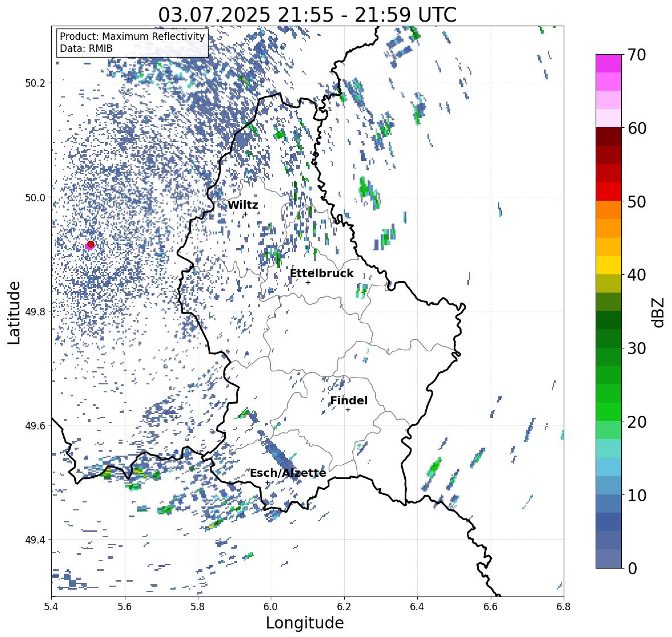Image resolution: width=672 pixels, height=637 pixels.
Task: Click the plus marker below Findel
Action: pos(348,410)
